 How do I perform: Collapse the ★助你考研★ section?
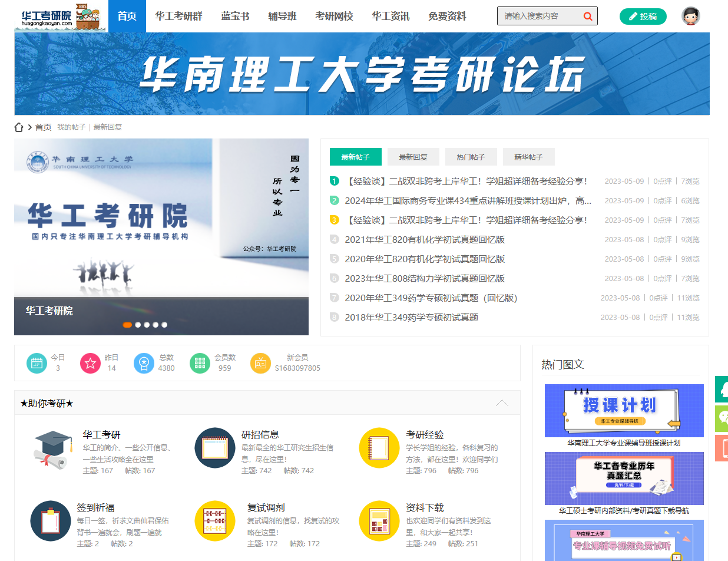tap(502, 403)
